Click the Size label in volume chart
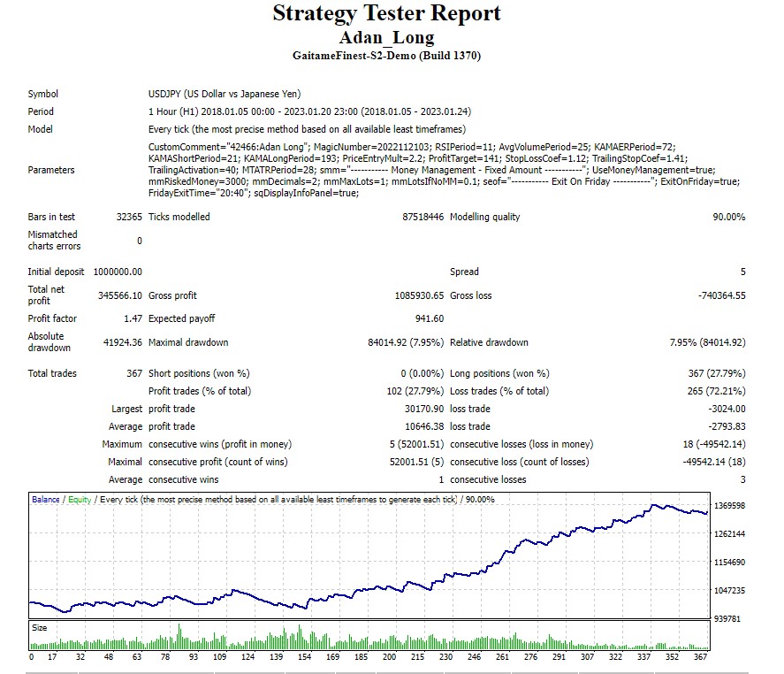Viewport: 784px width, 674px height. [x=41, y=627]
